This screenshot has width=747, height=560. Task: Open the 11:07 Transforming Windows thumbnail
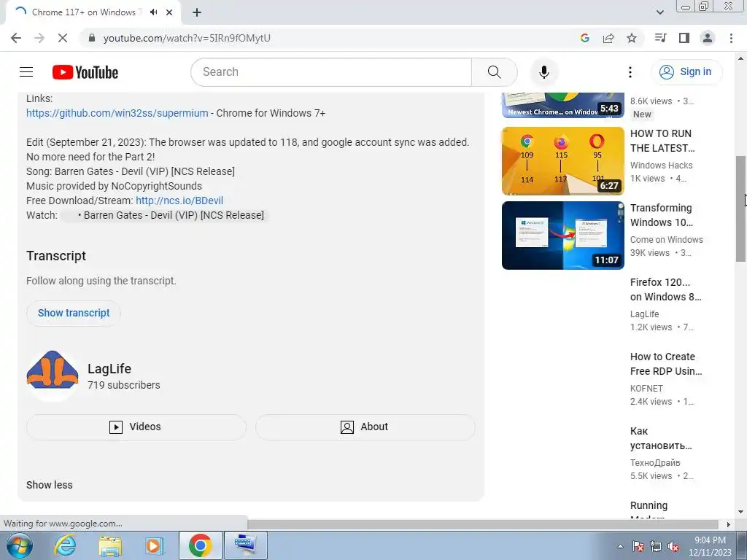[562, 236]
